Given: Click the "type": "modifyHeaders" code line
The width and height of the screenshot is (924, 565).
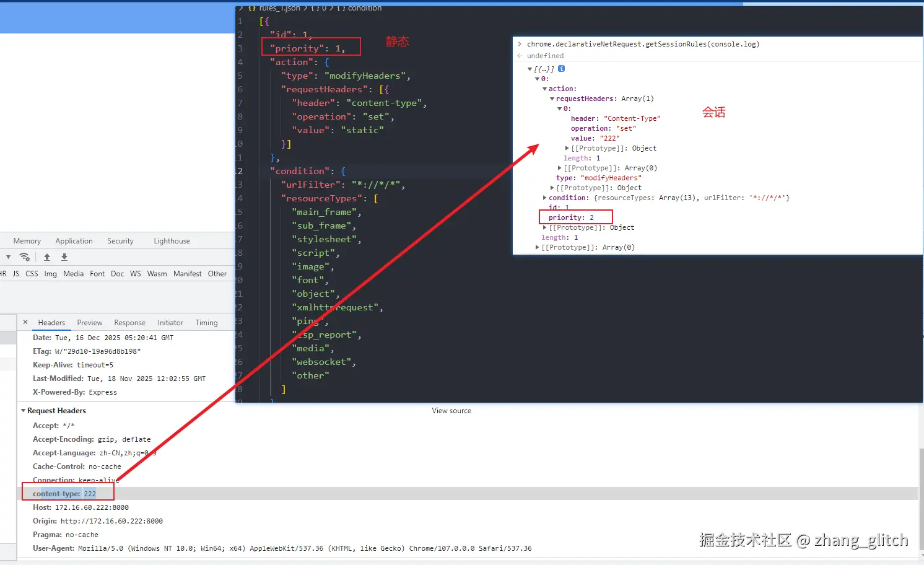Looking at the screenshot, I should click(346, 76).
